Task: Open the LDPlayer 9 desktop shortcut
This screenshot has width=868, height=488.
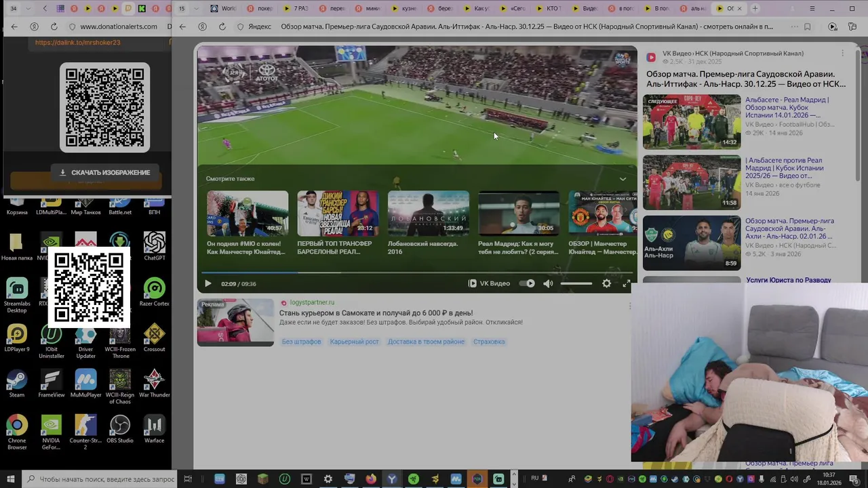Action: click(x=17, y=338)
